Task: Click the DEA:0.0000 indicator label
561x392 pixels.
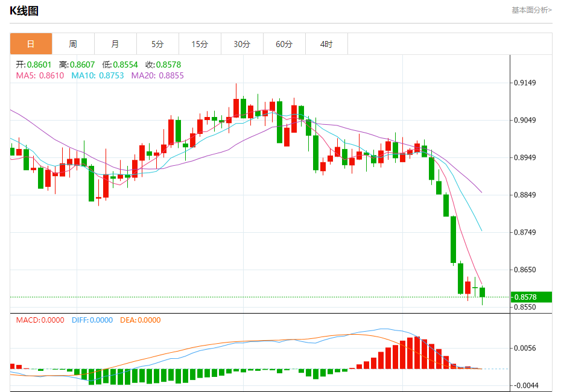Action: coord(140,320)
